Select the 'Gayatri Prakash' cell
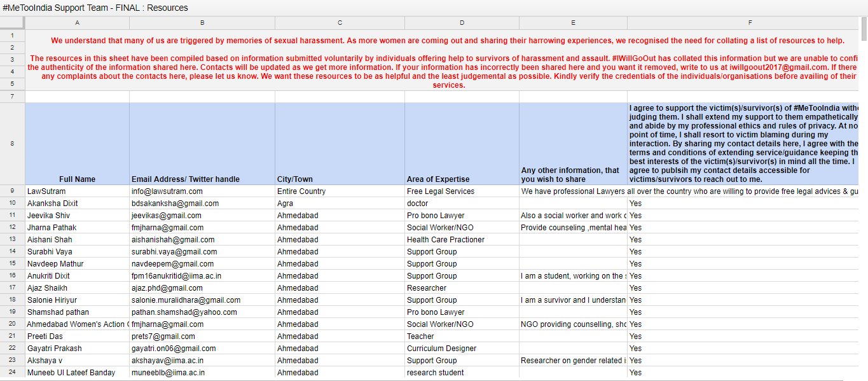 [x=77, y=348]
